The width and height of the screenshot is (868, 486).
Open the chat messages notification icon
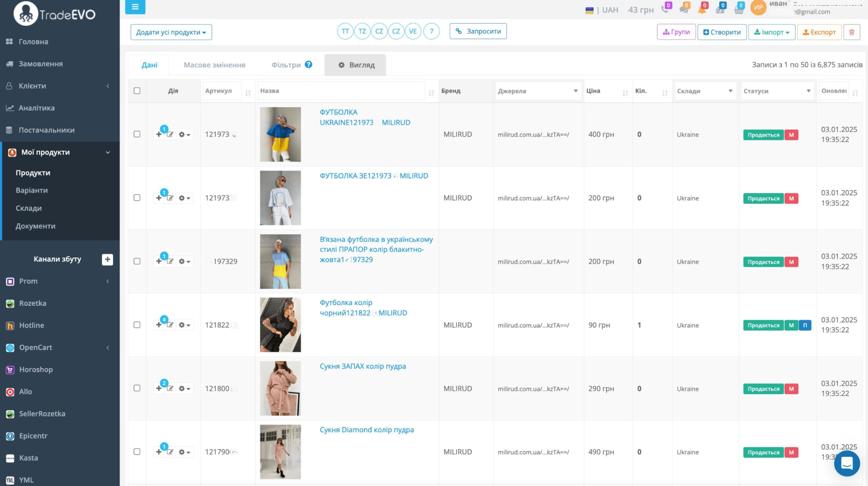684,9
